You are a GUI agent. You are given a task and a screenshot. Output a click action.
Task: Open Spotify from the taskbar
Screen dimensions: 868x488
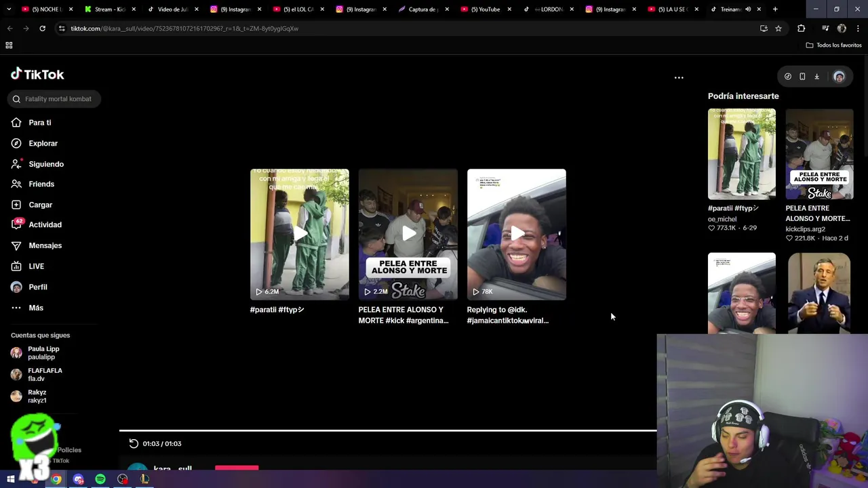(100, 479)
